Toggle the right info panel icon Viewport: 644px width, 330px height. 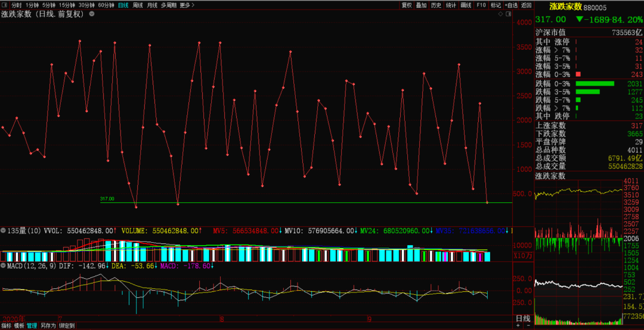pyautogui.click(x=509, y=14)
